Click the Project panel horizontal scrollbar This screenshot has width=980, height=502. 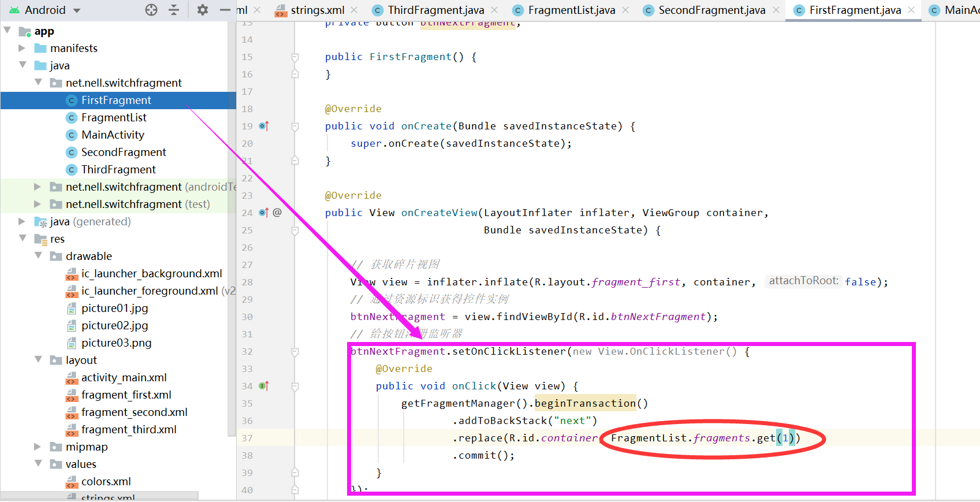click(99, 496)
